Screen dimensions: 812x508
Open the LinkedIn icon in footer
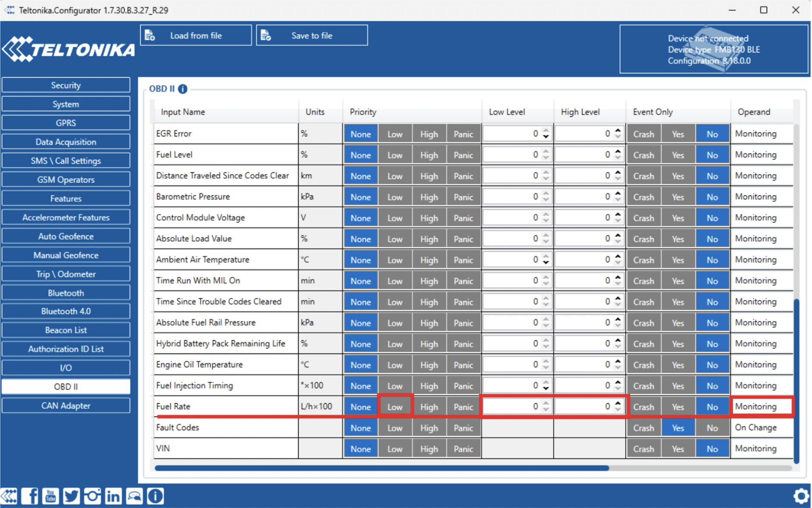[113, 496]
